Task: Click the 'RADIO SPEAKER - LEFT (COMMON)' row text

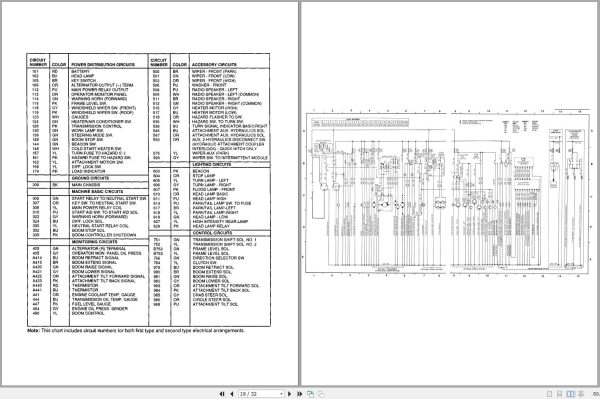Action: coord(225,94)
